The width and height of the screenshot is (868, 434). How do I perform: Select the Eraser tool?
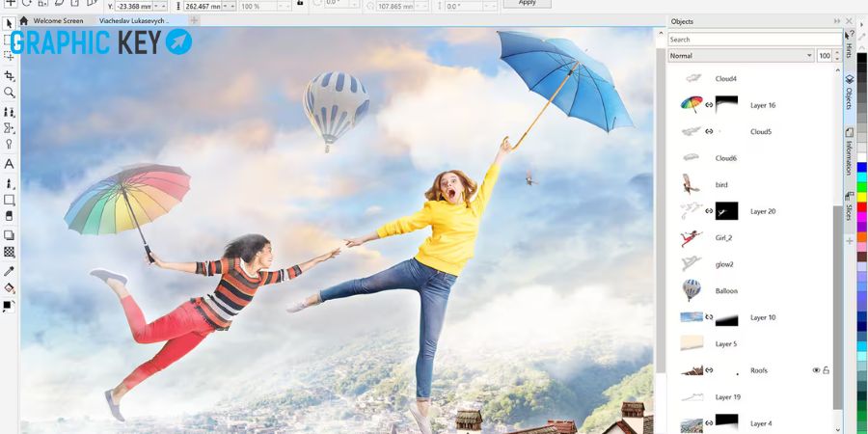click(9, 216)
